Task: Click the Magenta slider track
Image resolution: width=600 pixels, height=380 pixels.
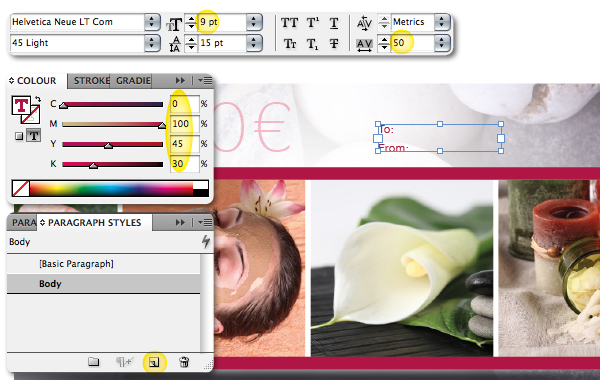Action: (112, 124)
